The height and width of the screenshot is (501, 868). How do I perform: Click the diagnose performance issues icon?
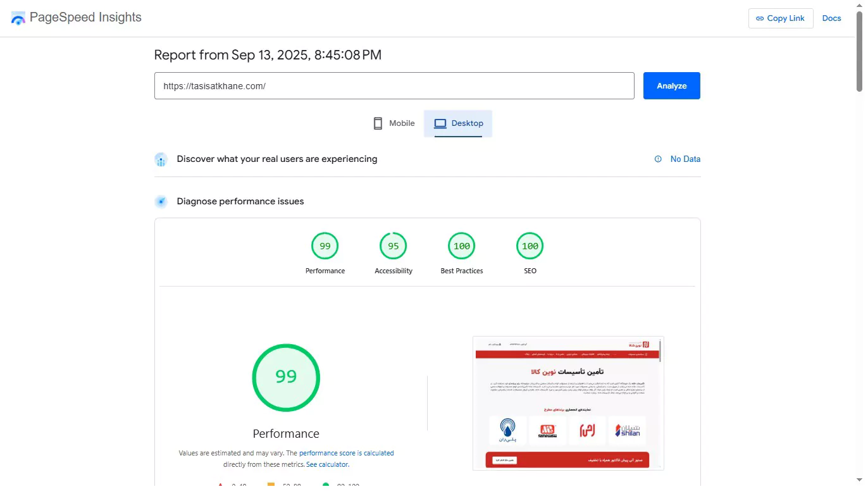pyautogui.click(x=161, y=202)
